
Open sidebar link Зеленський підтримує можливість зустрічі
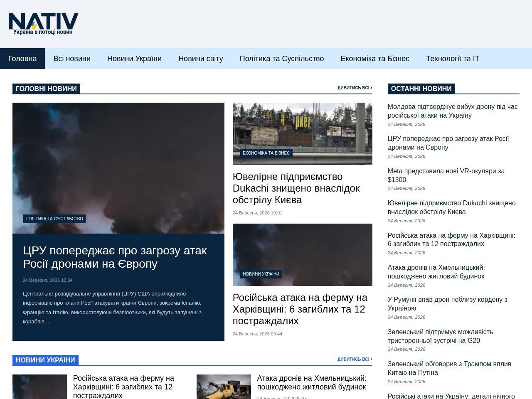click(441, 336)
